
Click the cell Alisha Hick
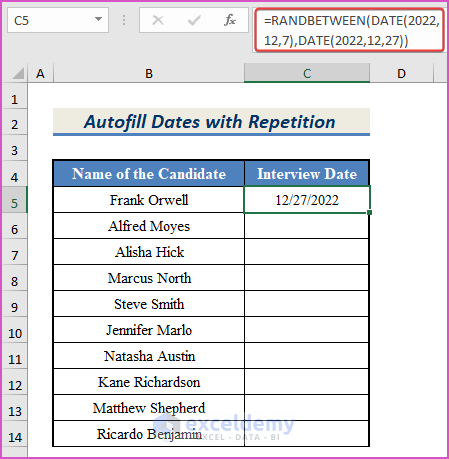(x=149, y=252)
